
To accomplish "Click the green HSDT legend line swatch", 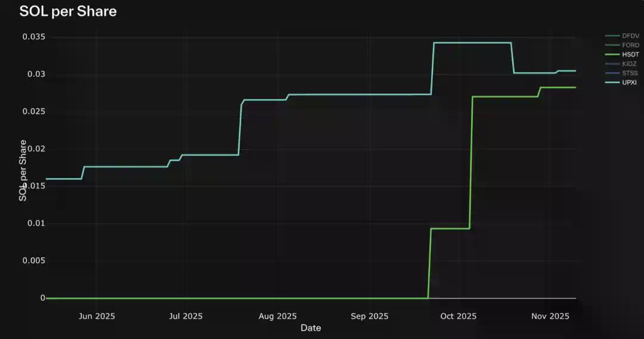I will pos(612,54).
